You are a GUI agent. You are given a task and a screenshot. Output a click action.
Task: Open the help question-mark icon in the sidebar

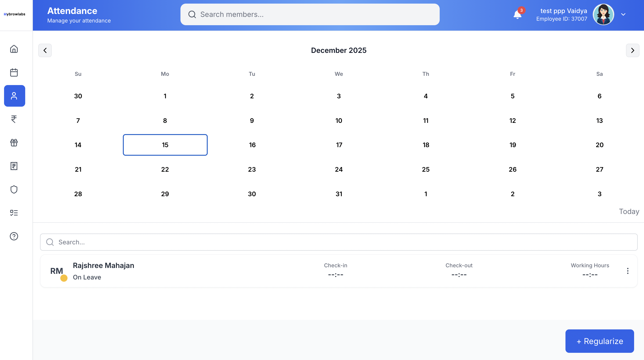[x=14, y=236]
